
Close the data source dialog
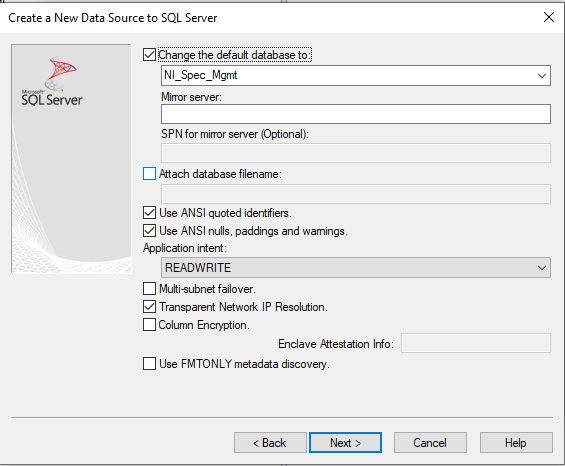549,17
